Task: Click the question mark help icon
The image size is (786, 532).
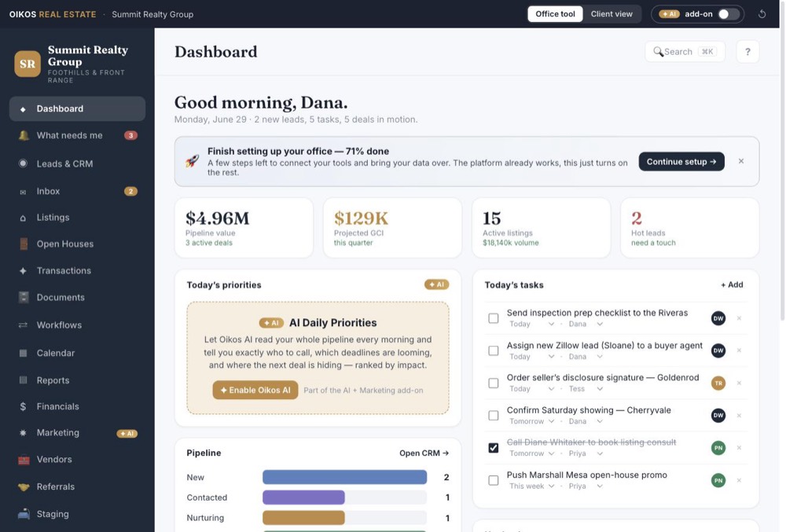Action: pyautogui.click(x=747, y=52)
